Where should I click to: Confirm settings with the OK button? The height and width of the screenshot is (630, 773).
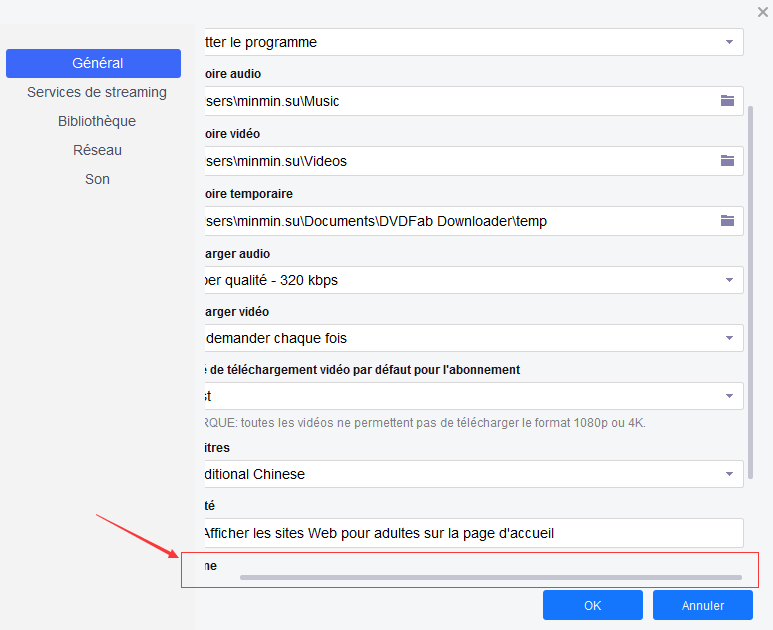(592, 605)
